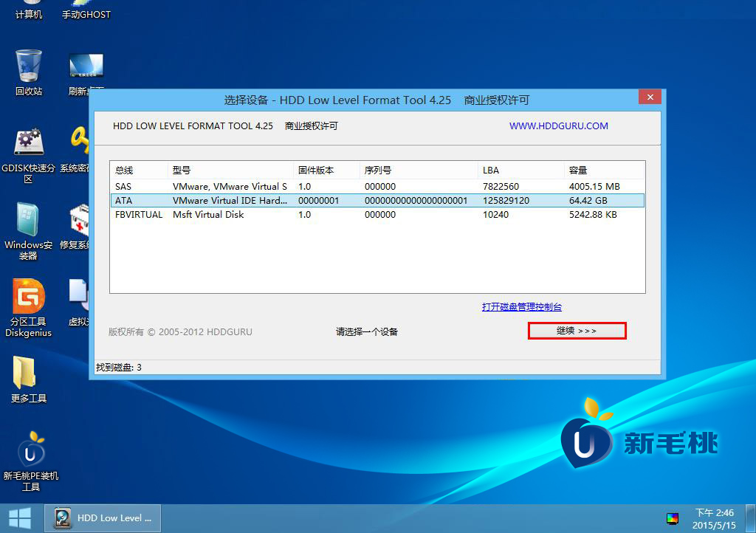
Task: Click the VMware, VMware Virtual S model
Action: tap(230, 187)
